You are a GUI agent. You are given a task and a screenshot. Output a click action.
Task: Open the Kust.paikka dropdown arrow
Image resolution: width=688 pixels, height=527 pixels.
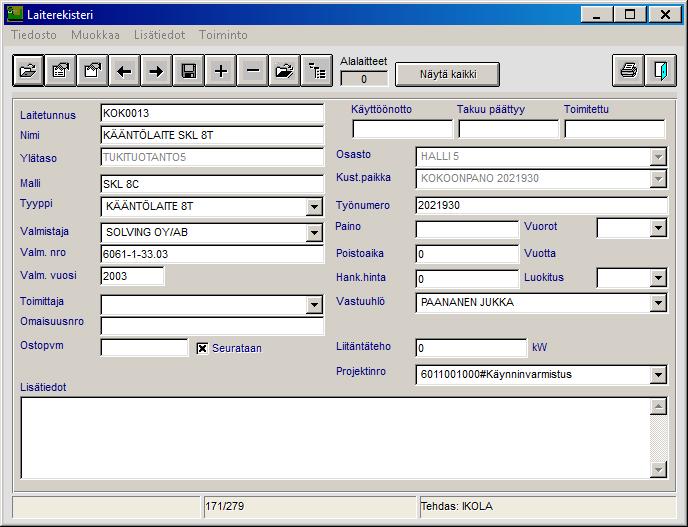pos(658,179)
